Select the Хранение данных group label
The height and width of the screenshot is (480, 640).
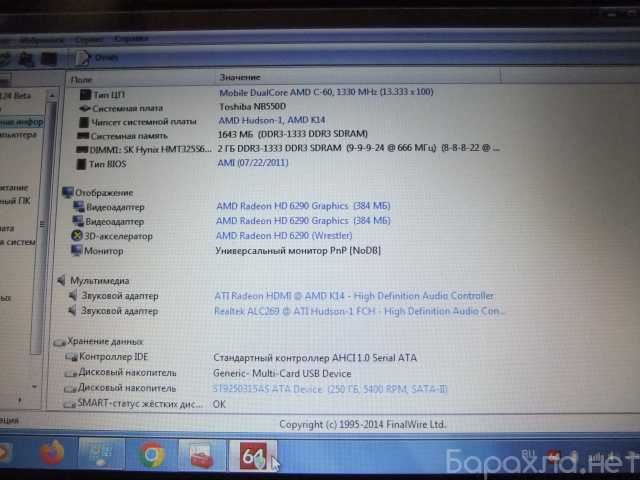[x=105, y=341]
